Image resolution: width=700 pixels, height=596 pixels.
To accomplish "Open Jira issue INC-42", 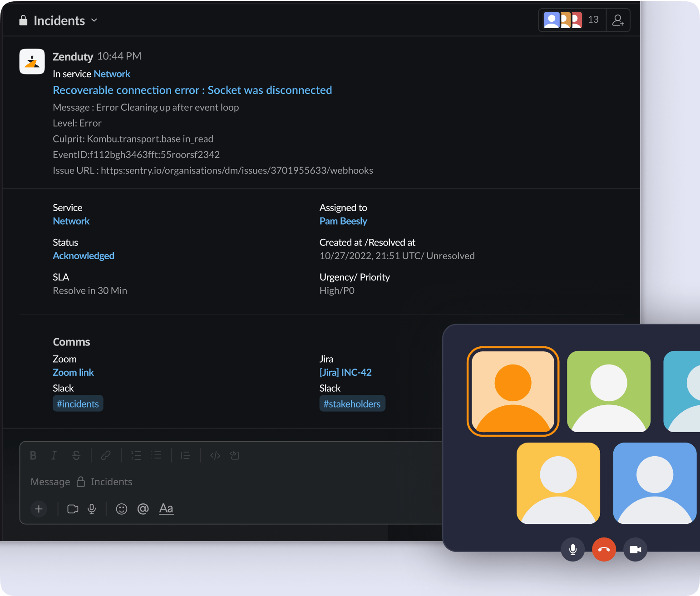I will 345,372.
